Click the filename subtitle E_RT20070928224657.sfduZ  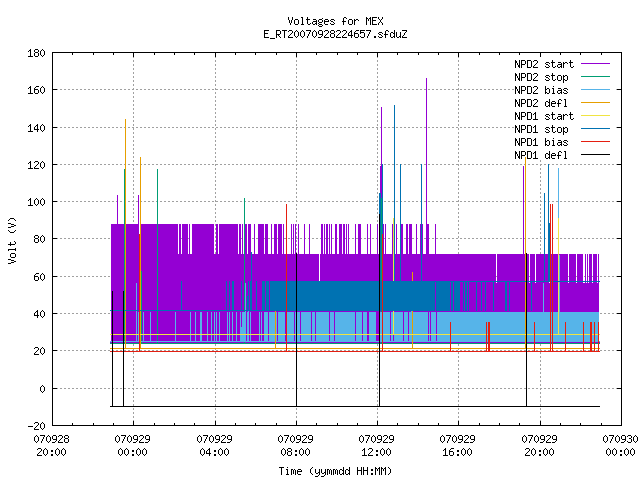(x=335, y=34)
